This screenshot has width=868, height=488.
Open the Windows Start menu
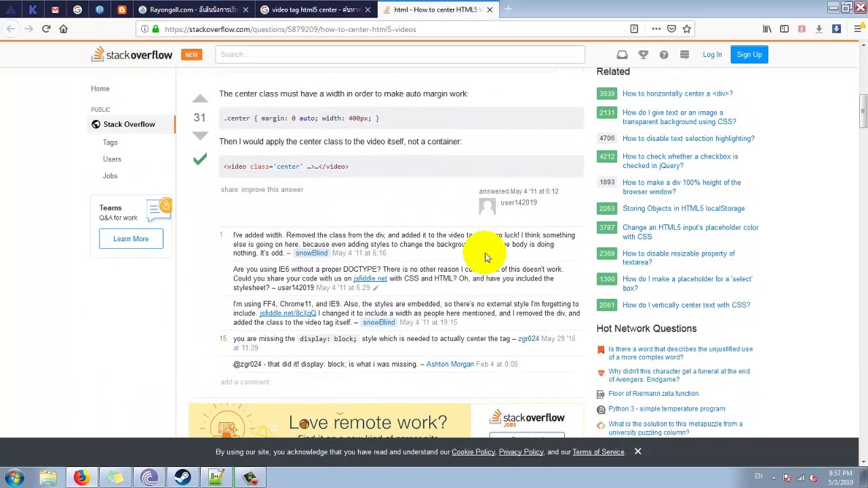[x=14, y=477]
